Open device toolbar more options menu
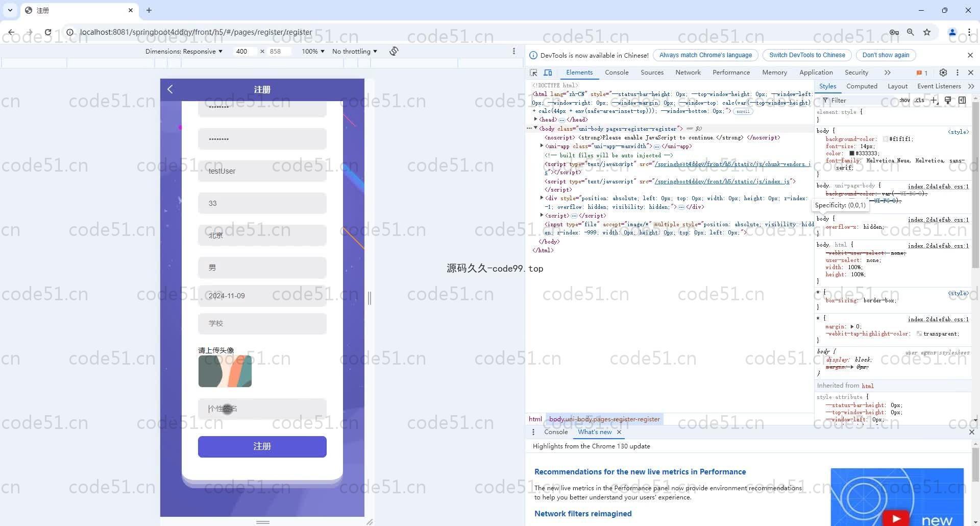Image resolution: width=980 pixels, height=526 pixels. coord(514,51)
